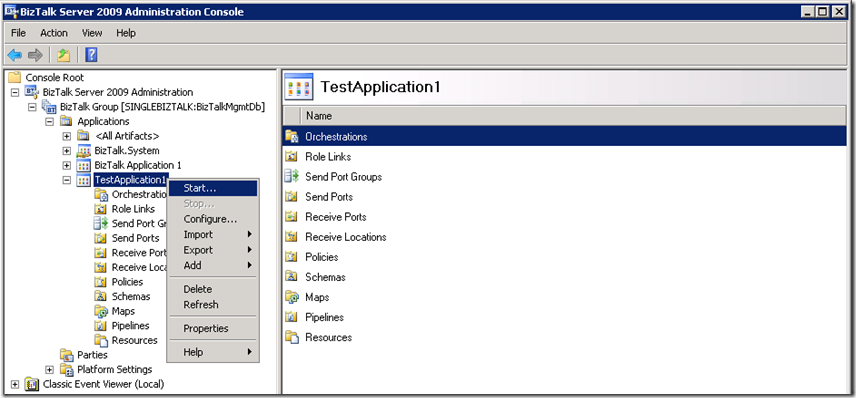Viewport: 856px width, 398px height.
Task: Open the File menu
Action: 19,33
